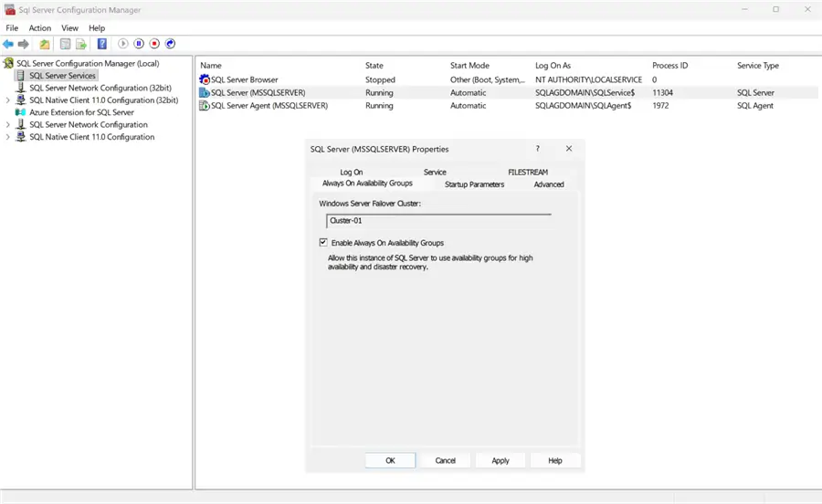Minimize the Sql Server Configuration Manager window

pyautogui.click(x=744, y=9)
